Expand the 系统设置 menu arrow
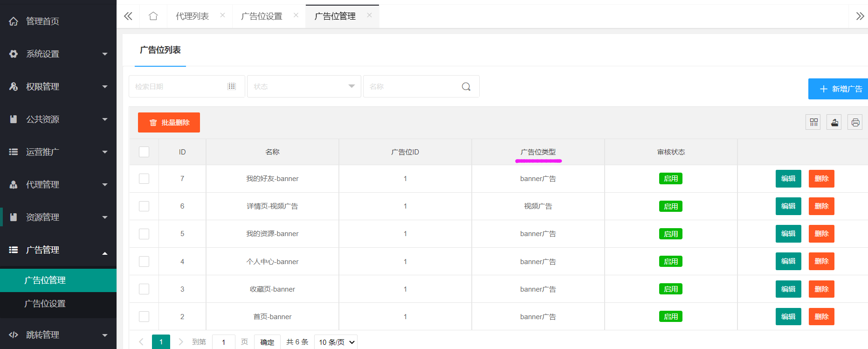Image resolution: width=868 pixels, height=349 pixels. 105,54
